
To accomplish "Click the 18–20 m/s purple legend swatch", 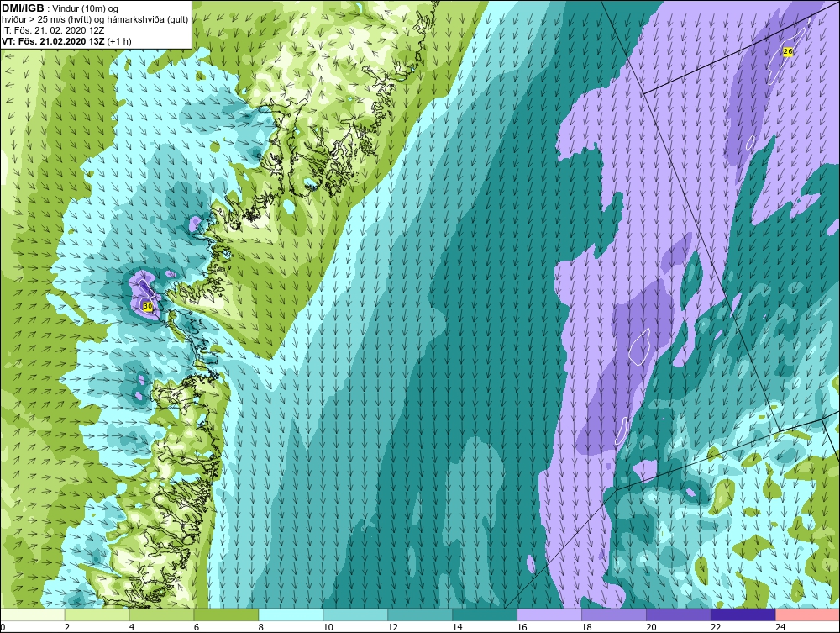I will [x=614, y=615].
